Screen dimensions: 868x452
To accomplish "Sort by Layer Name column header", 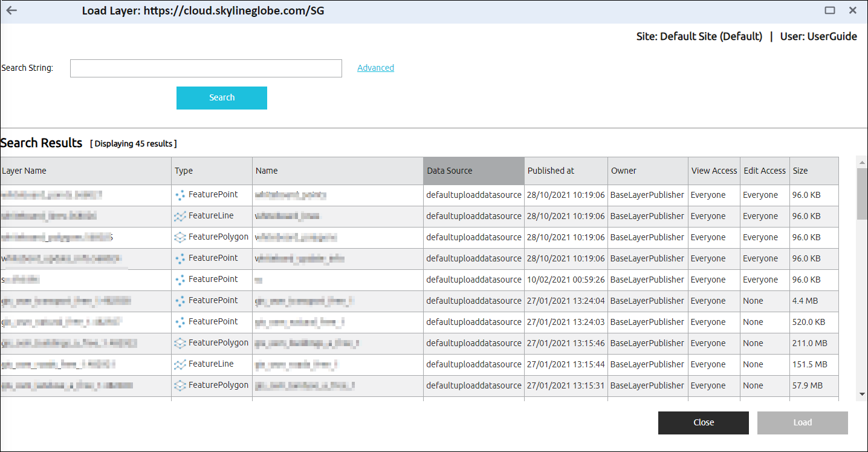I will pyautogui.click(x=86, y=171).
